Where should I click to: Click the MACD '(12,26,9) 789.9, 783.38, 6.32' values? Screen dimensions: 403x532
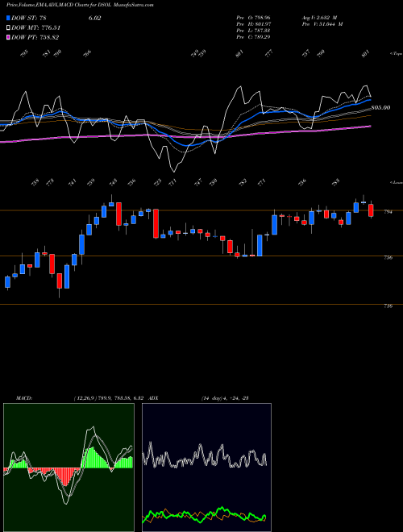pos(110,398)
